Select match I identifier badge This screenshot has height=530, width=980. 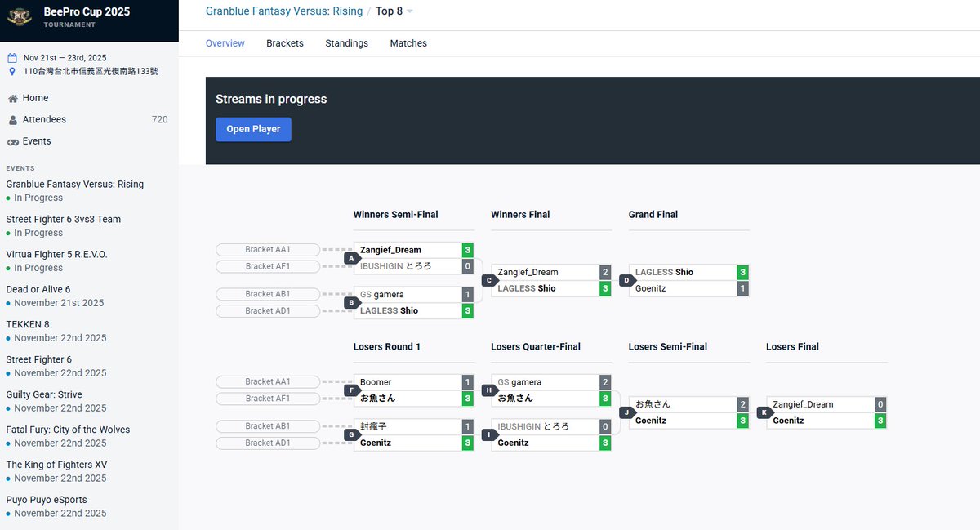tap(489, 434)
